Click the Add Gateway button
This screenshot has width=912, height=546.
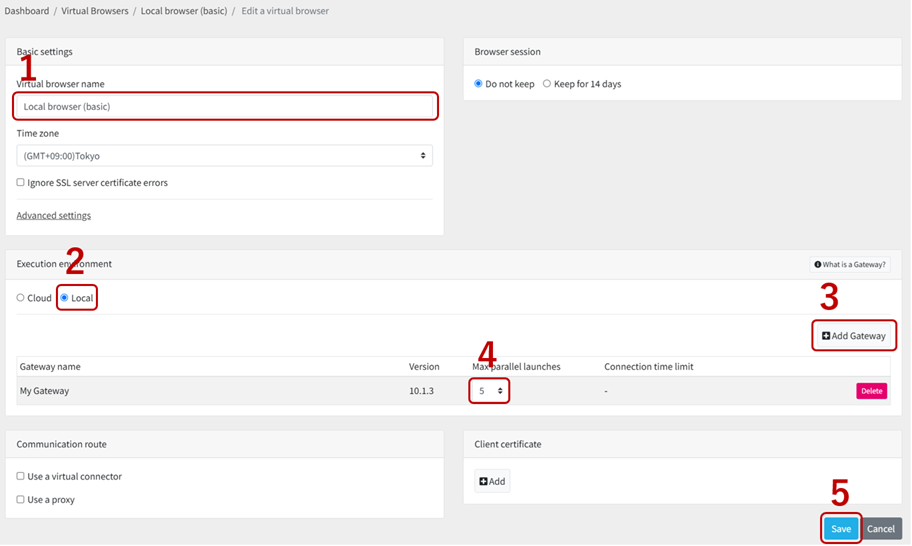pos(853,336)
